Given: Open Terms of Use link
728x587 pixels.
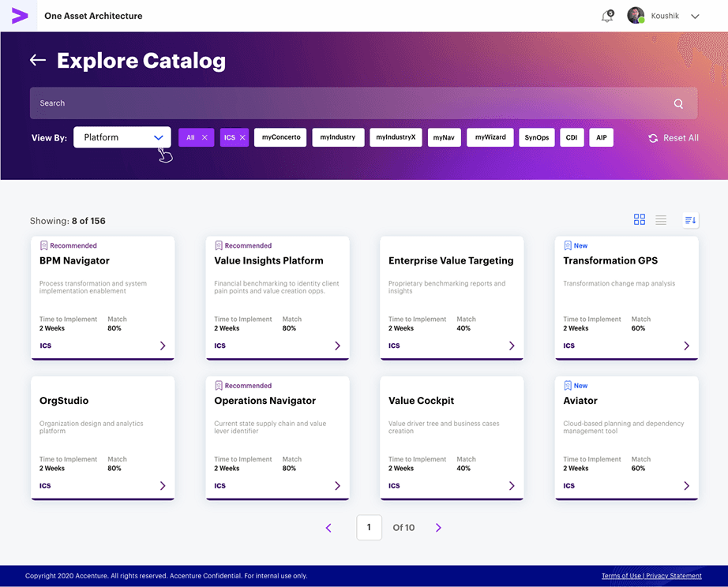Looking at the screenshot, I should (x=621, y=576).
